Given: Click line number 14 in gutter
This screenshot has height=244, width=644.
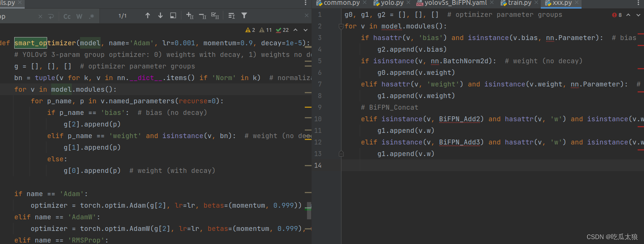Looking at the screenshot, I should (318, 165).
